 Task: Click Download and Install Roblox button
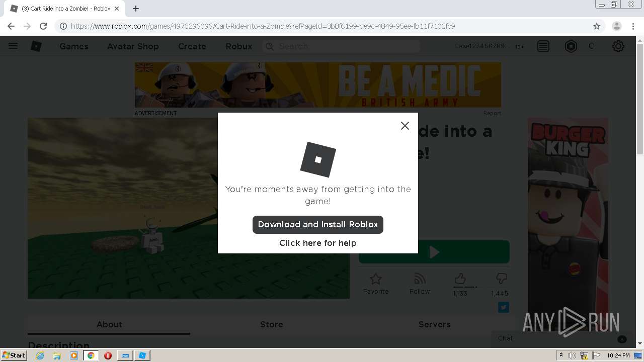click(x=318, y=225)
